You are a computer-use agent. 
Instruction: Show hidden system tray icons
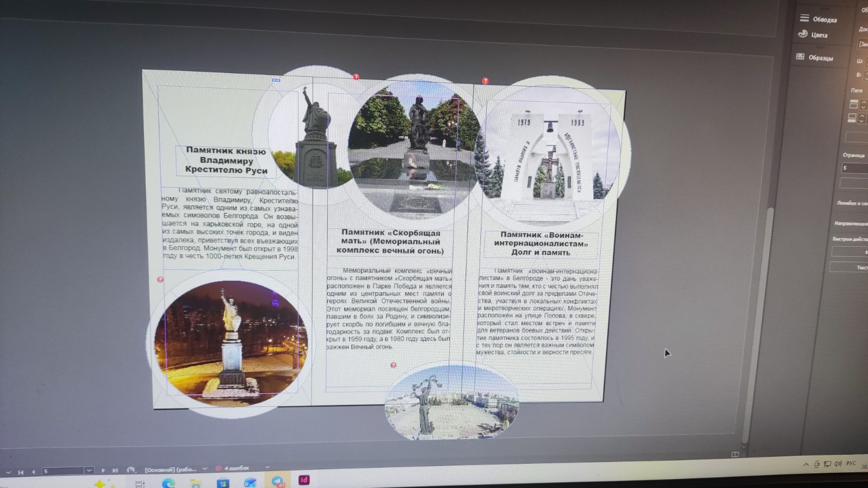(x=805, y=464)
